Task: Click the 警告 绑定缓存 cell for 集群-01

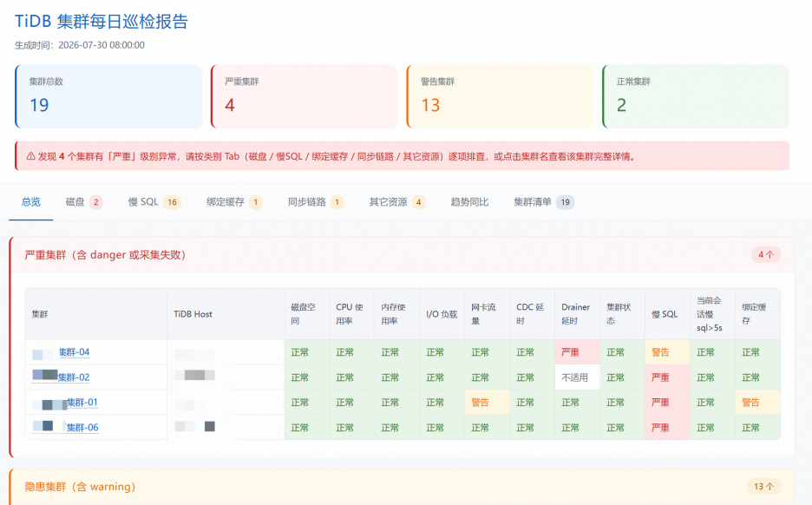Action: click(x=757, y=403)
